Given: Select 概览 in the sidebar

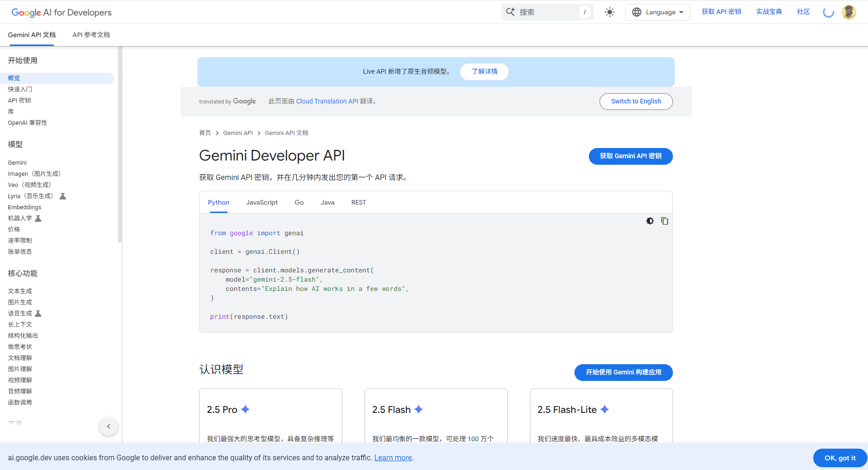Looking at the screenshot, I should pos(57,78).
